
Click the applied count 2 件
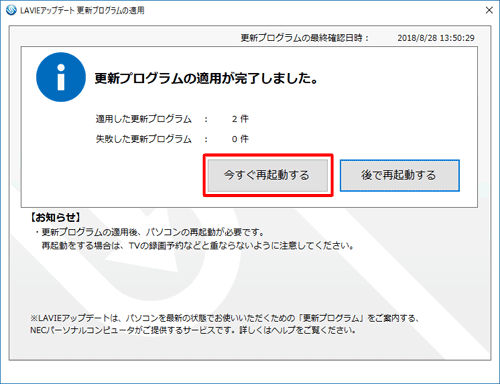tap(240, 119)
